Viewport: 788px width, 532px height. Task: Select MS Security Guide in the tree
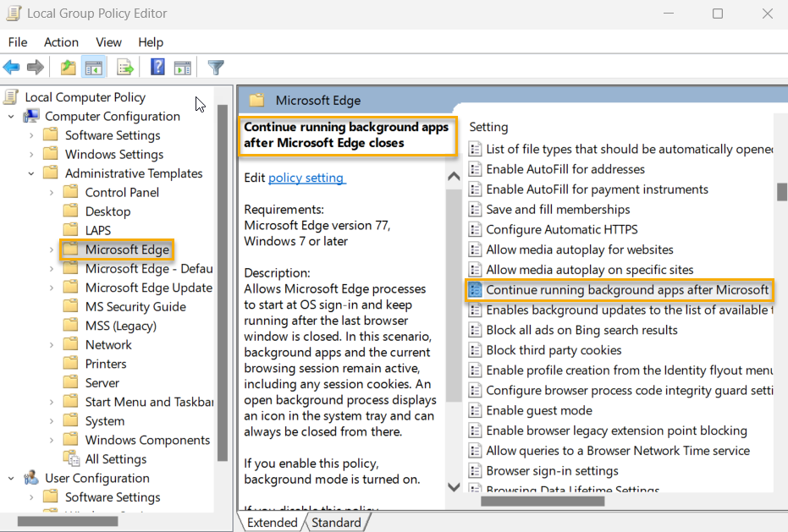coord(135,306)
